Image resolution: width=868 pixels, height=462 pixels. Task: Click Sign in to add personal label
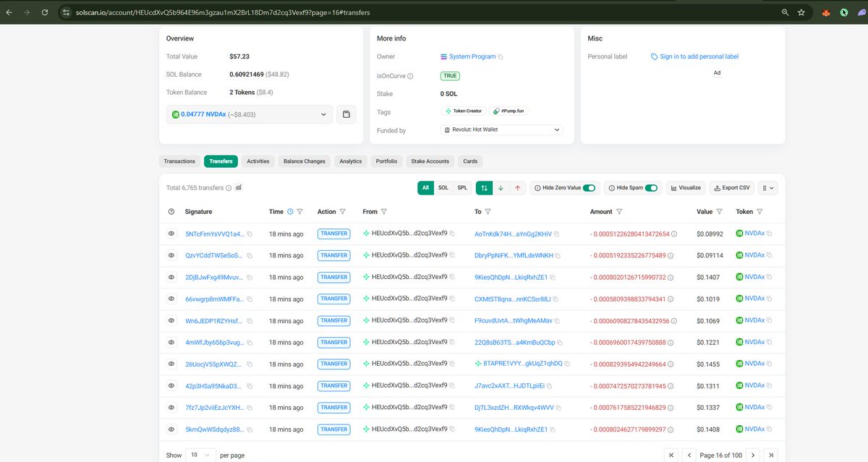pos(694,56)
